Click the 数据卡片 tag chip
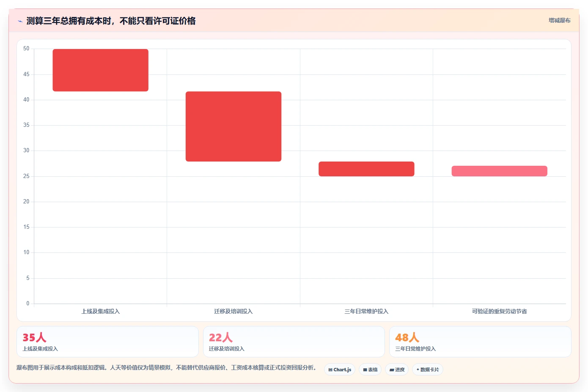 (428, 370)
